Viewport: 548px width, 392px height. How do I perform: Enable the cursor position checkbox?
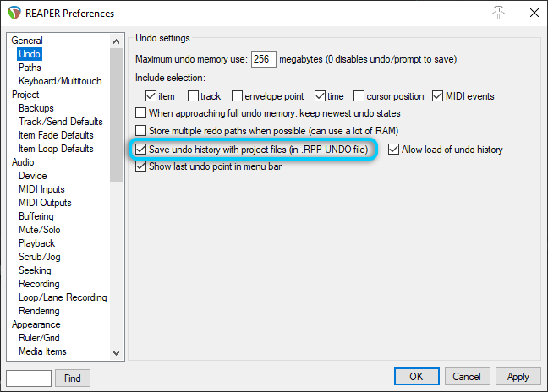(x=359, y=96)
